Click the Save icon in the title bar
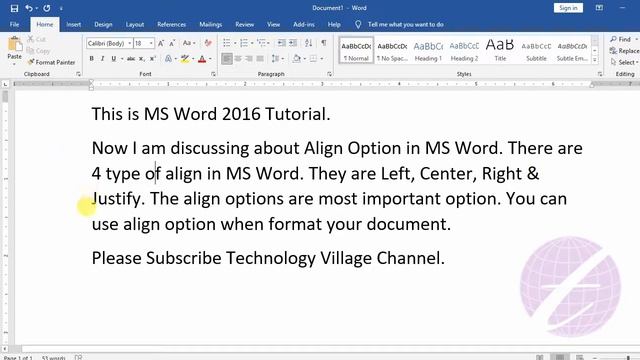The width and height of the screenshot is (640, 360). point(14,8)
